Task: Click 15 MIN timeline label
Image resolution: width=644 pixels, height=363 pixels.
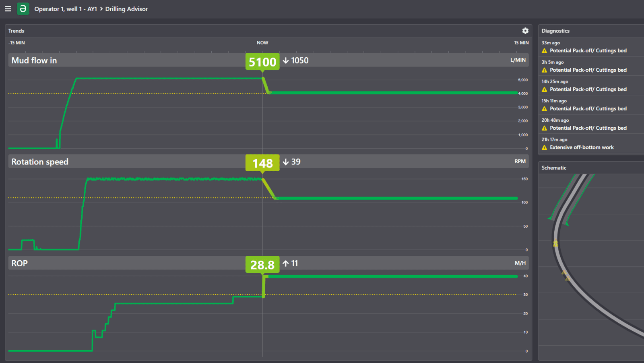Action: click(x=521, y=43)
